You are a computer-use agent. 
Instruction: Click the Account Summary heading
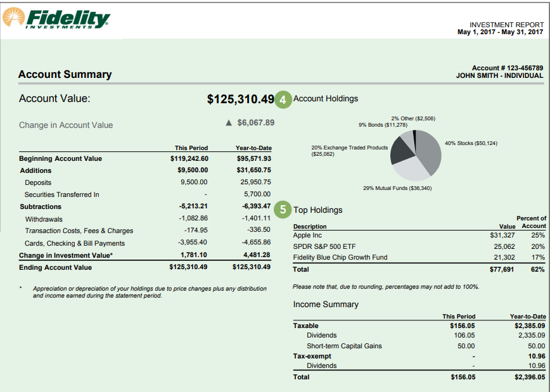[65, 75]
